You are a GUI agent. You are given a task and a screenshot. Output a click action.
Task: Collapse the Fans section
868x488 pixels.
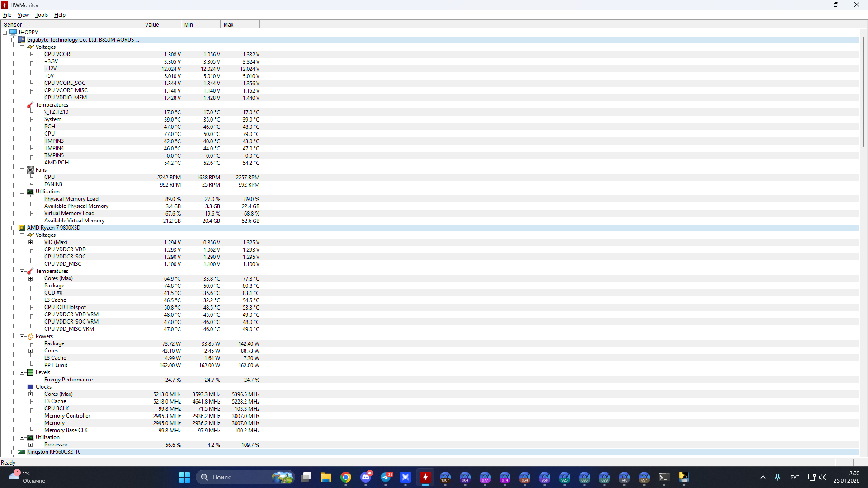(22, 170)
